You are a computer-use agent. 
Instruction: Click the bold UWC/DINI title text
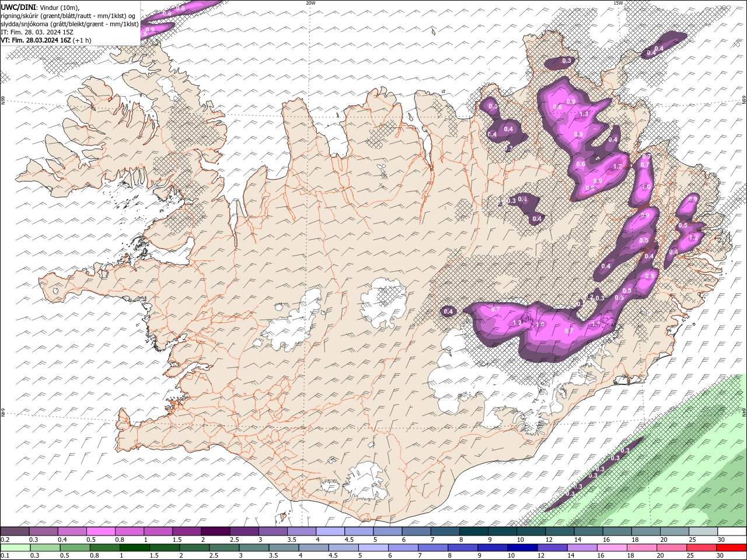(x=19, y=7)
